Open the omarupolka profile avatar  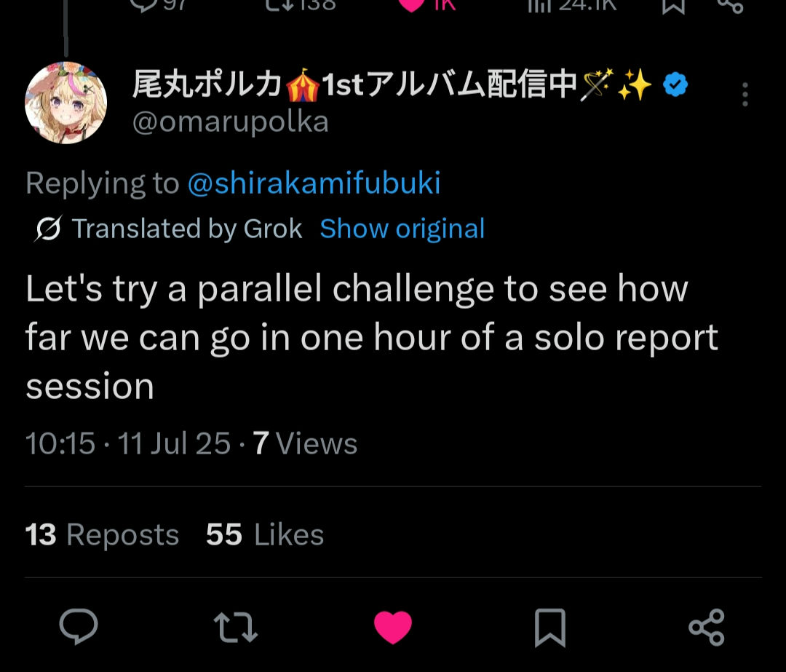point(66,103)
